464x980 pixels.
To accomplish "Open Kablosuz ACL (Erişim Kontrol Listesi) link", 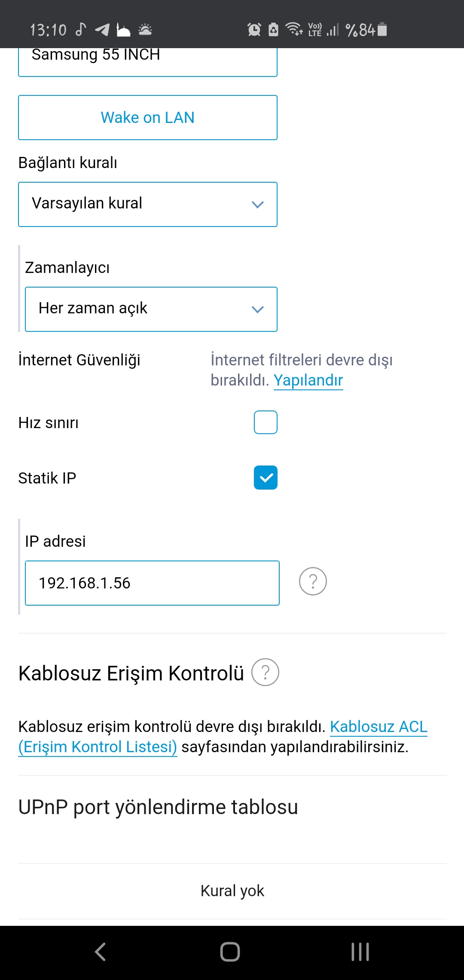I will (223, 737).
